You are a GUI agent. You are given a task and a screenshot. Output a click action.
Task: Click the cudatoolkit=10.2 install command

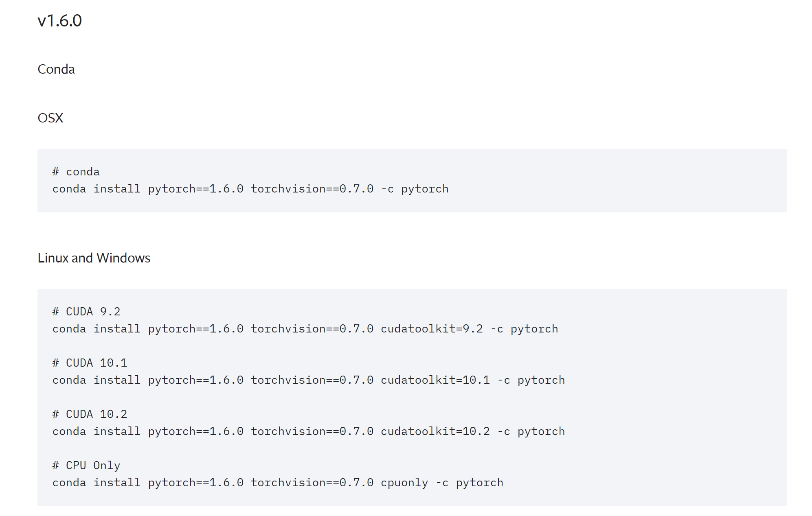309,431
